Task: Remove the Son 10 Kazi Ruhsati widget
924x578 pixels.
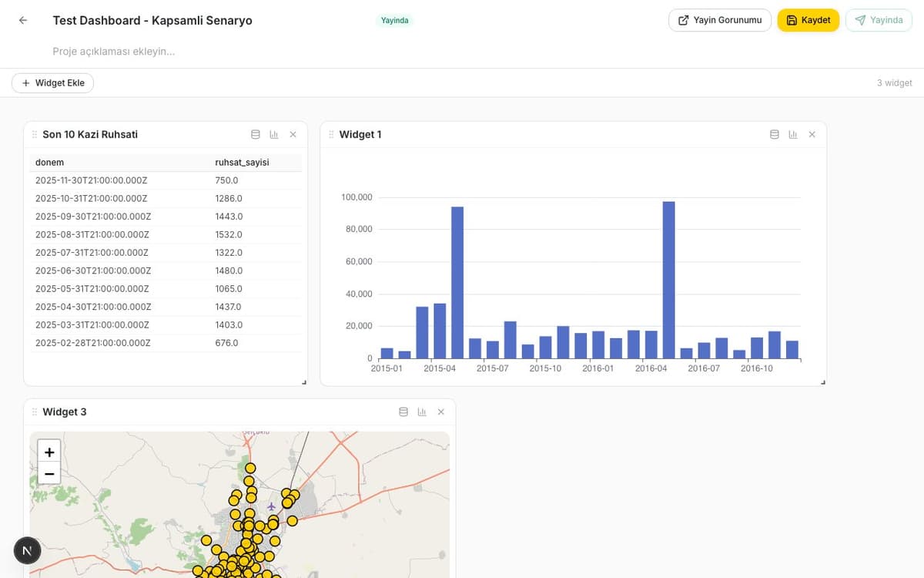Action: tap(293, 134)
